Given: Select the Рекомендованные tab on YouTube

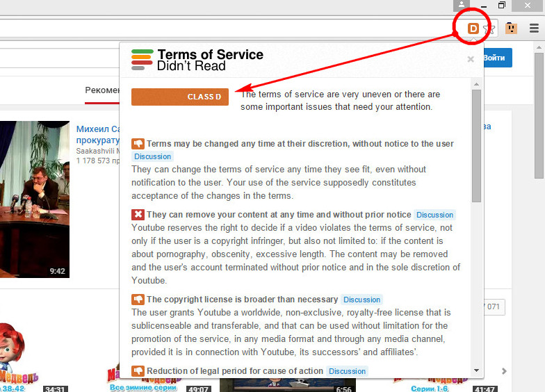Looking at the screenshot, I should coord(102,90).
